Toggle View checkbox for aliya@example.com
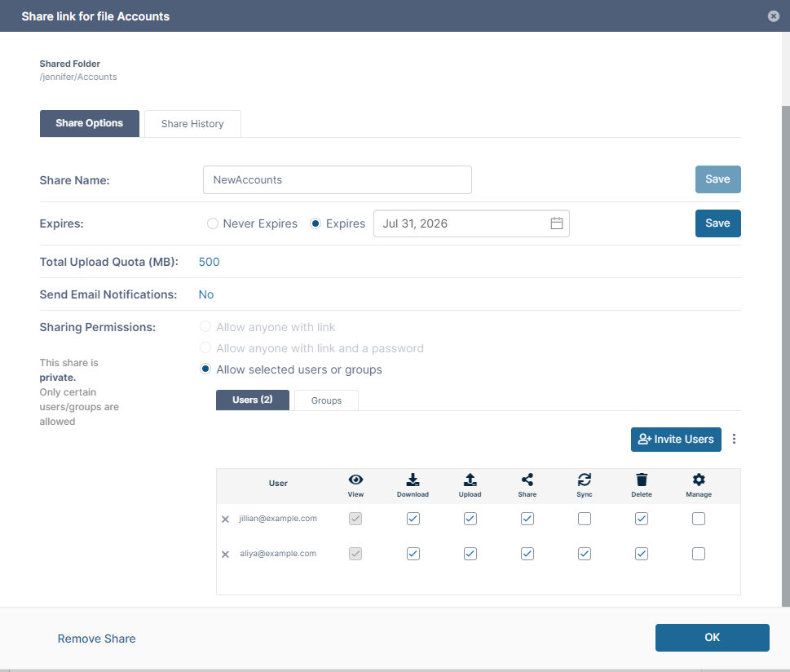 pyautogui.click(x=355, y=554)
